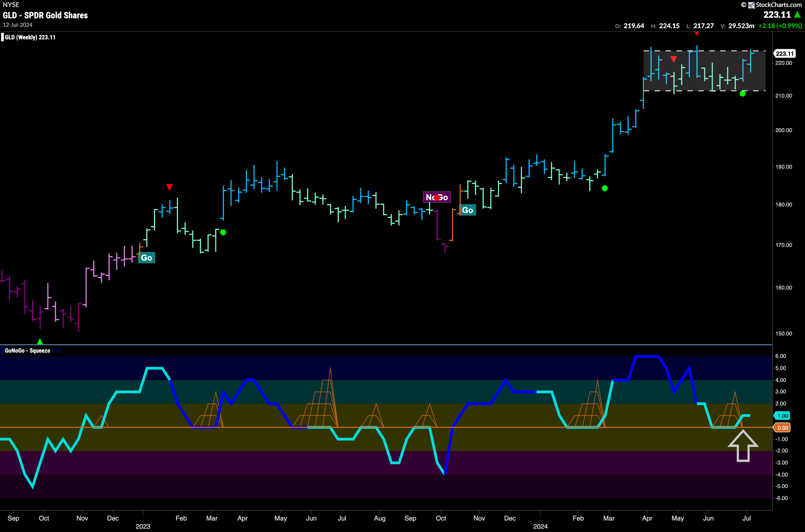Click the small red triangle at the chart's top edge
This screenshot has height=532, width=805.
(x=697, y=34)
